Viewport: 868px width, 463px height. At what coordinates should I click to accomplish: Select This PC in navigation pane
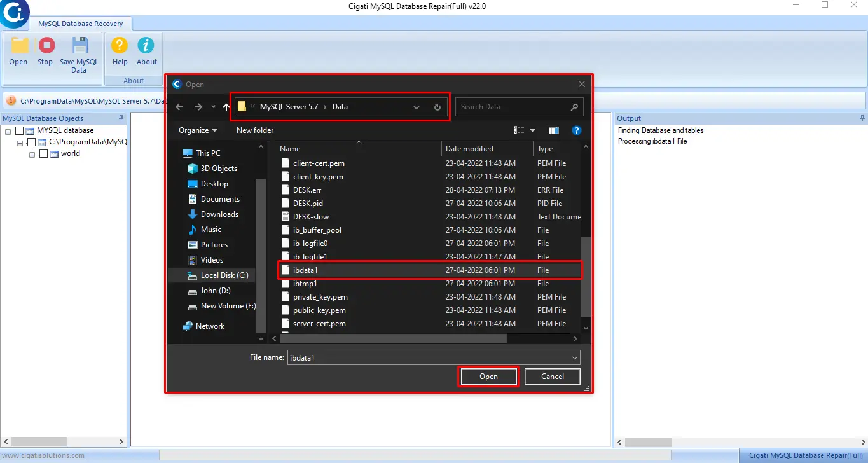point(207,153)
